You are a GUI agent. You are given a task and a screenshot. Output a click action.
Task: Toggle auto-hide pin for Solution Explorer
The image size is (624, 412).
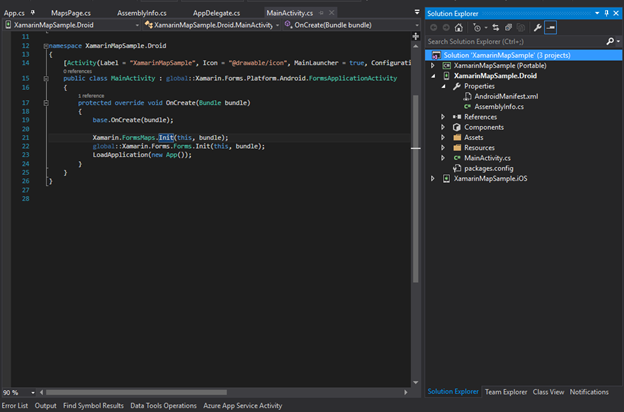605,13
